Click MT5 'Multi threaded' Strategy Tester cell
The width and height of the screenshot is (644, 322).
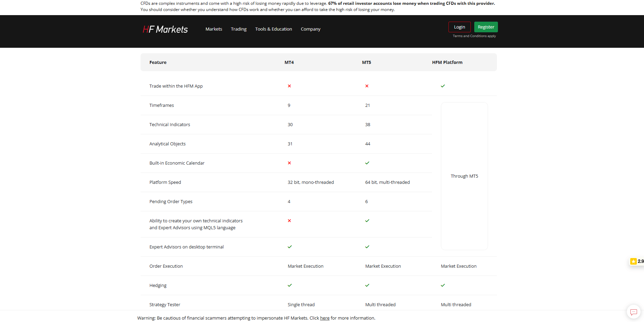(x=380, y=304)
